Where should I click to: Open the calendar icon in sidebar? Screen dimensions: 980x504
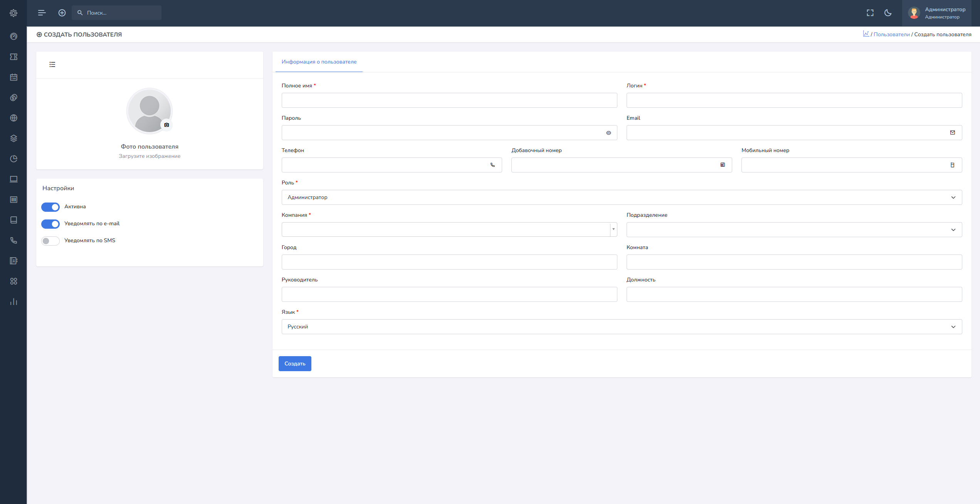coord(13,77)
